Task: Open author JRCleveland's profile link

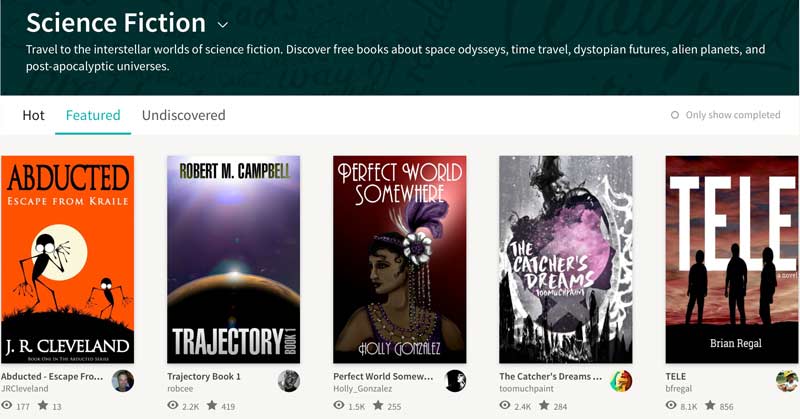Action: (24, 388)
